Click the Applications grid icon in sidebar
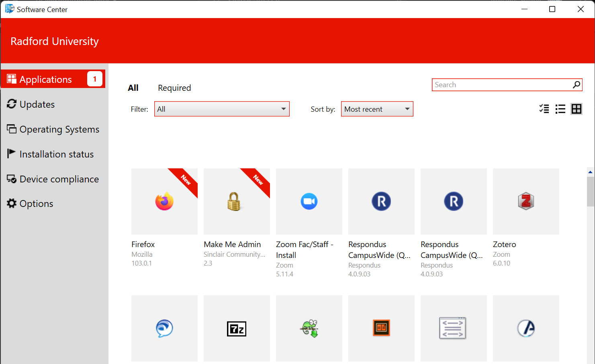This screenshot has width=595, height=364. click(12, 79)
